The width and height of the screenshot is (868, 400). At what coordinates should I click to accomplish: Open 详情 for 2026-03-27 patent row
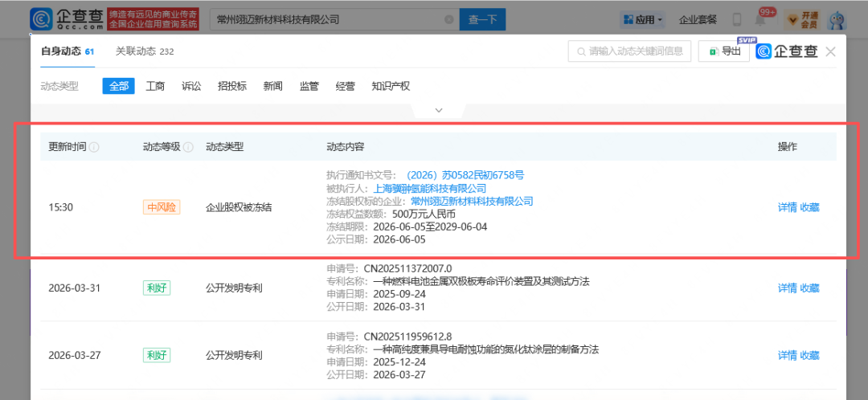click(787, 355)
